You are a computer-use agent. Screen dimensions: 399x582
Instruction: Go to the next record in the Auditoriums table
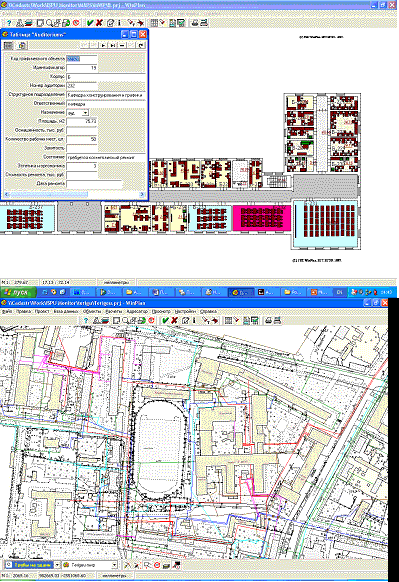point(103,45)
